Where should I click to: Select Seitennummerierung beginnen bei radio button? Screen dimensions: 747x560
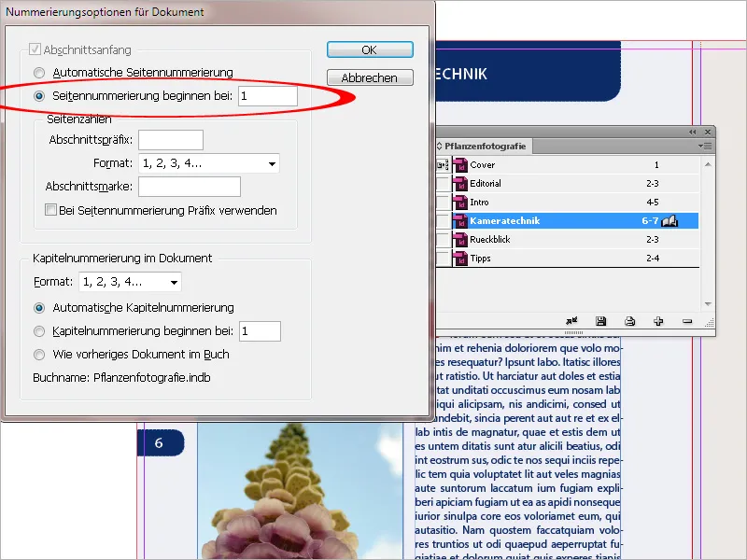click(39, 96)
